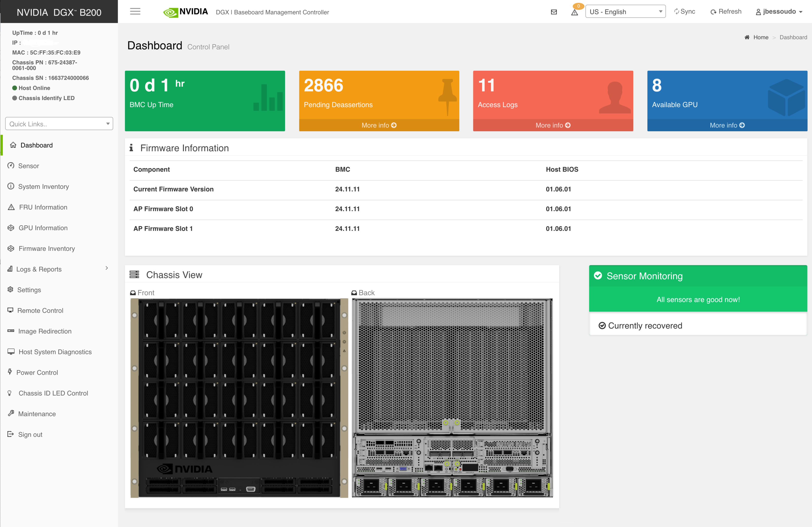Click the Settings gear icon
Viewport: 812px width, 527px height.
[10, 289]
